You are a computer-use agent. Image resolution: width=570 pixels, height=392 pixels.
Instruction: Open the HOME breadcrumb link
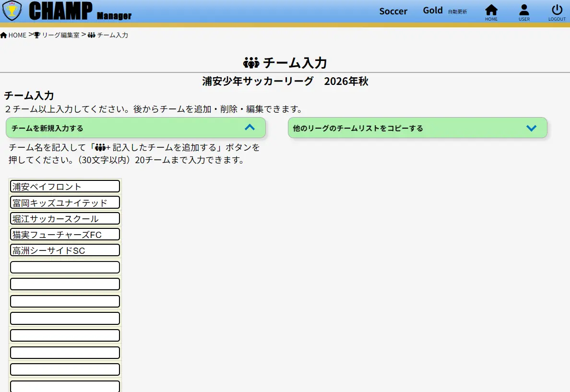point(17,36)
